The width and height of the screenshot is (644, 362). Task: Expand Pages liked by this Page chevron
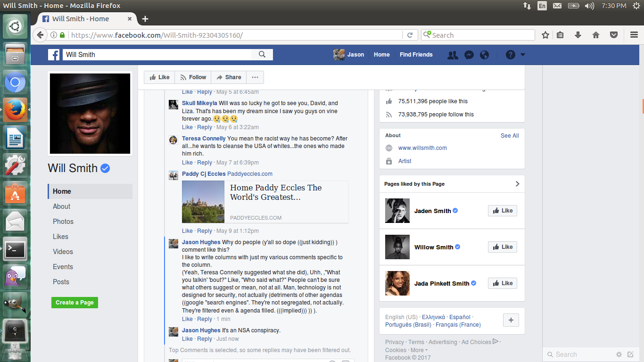pyautogui.click(x=517, y=184)
